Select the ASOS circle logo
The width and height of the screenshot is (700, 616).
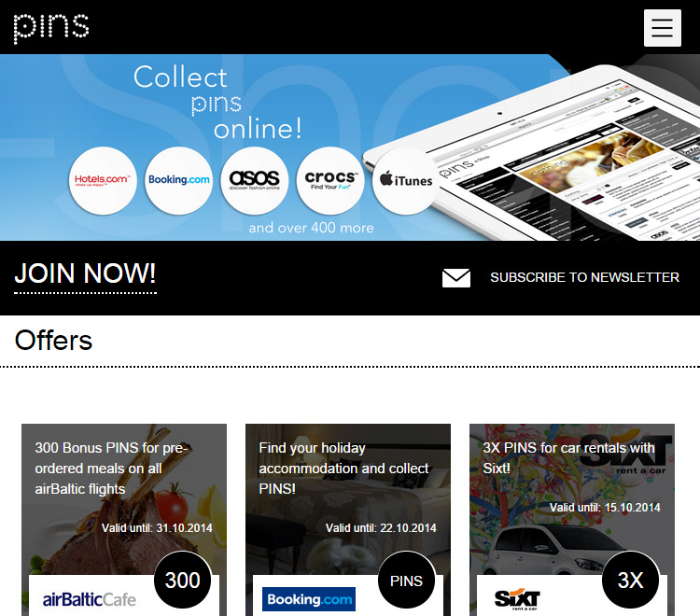[x=255, y=180]
